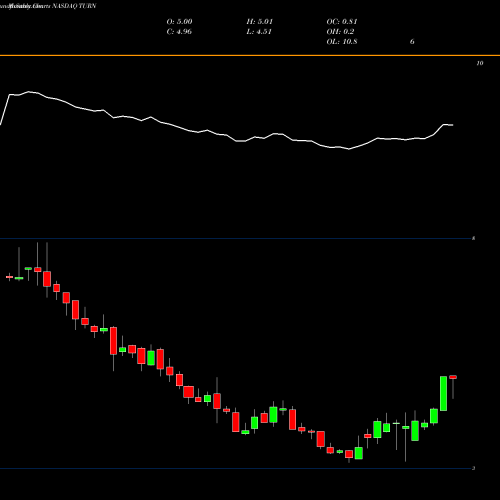The width and height of the screenshot is (500, 500).
Task: Select the close price 'C: 4.96'
Action: pos(179,32)
